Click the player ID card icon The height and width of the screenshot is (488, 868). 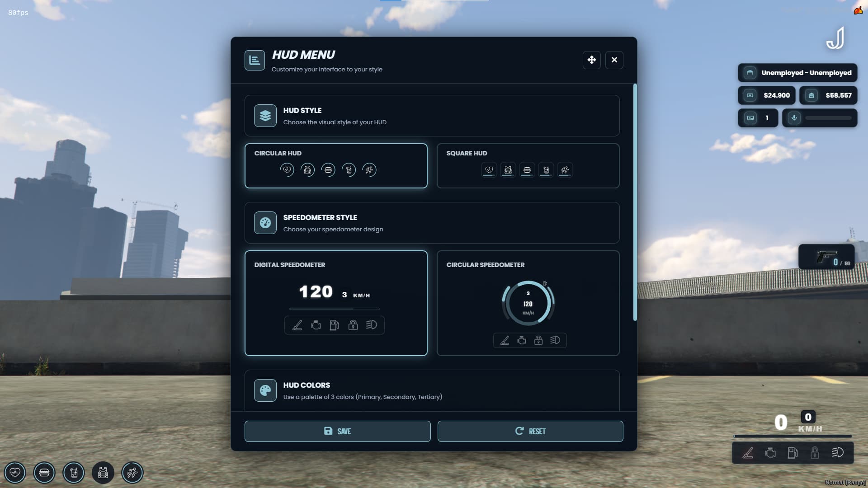(x=750, y=118)
